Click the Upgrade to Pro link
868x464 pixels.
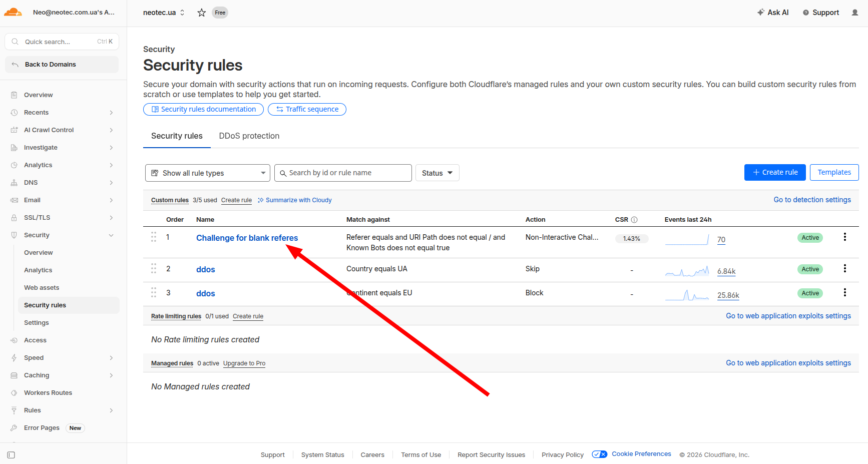tap(244, 363)
